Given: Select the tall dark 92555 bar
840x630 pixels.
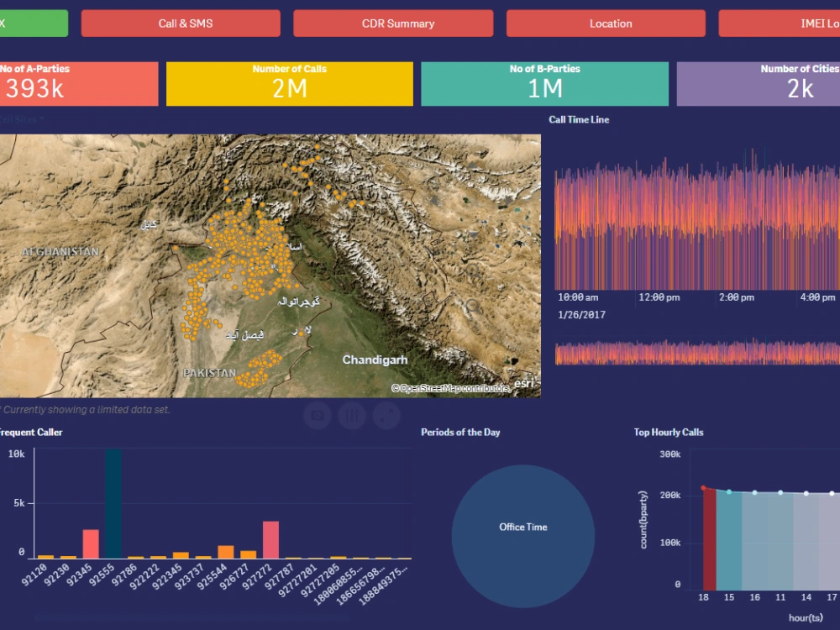Looking at the screenshot, I should tap(113, 504).
